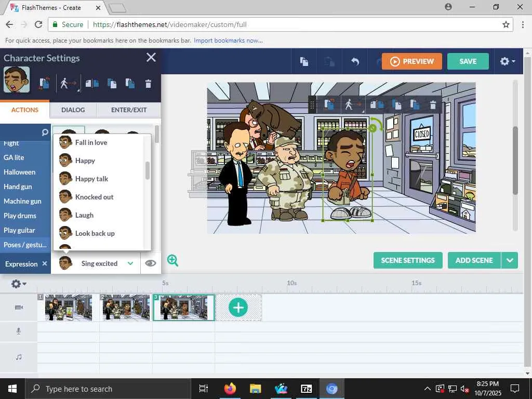Open the gear settings menu beside SAVE
Screen dimensions: 532x399
pyautogui.click(x=507, y=61)
